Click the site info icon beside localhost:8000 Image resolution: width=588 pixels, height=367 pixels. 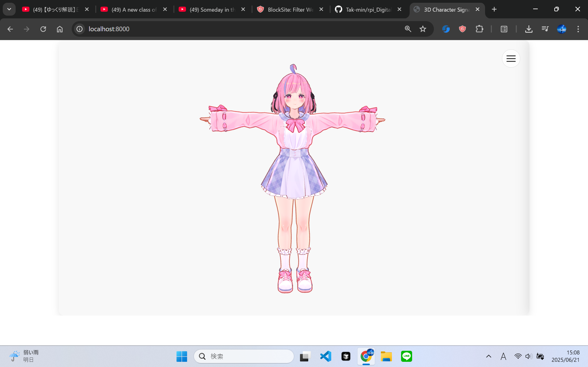pyautogui.click(x=79, y=29)
